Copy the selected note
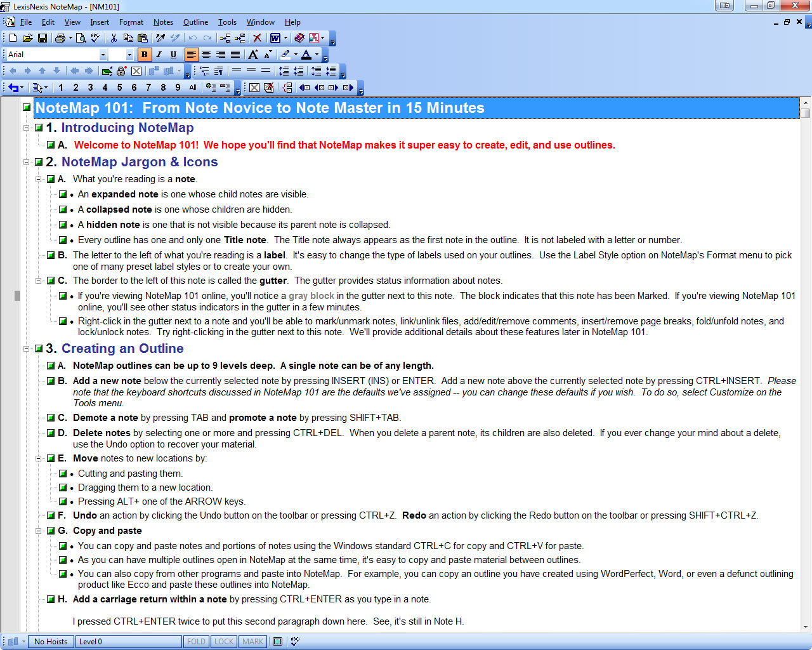 pos(128,38)
